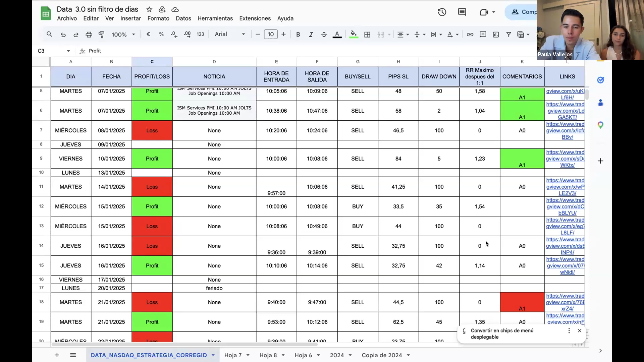
Task: Open text wrapping dropdown
Action: (x=436, y=35)
